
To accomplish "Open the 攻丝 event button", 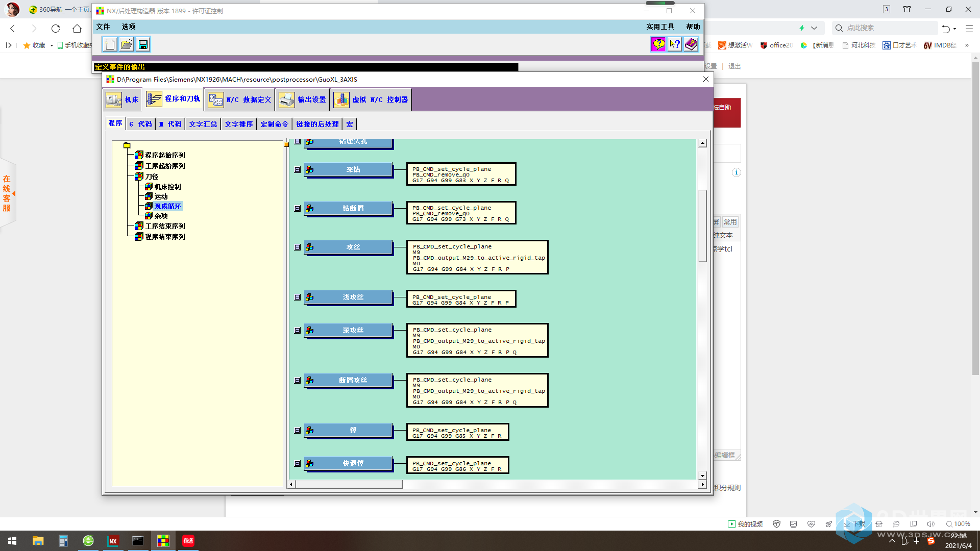I will click(349, 247).
